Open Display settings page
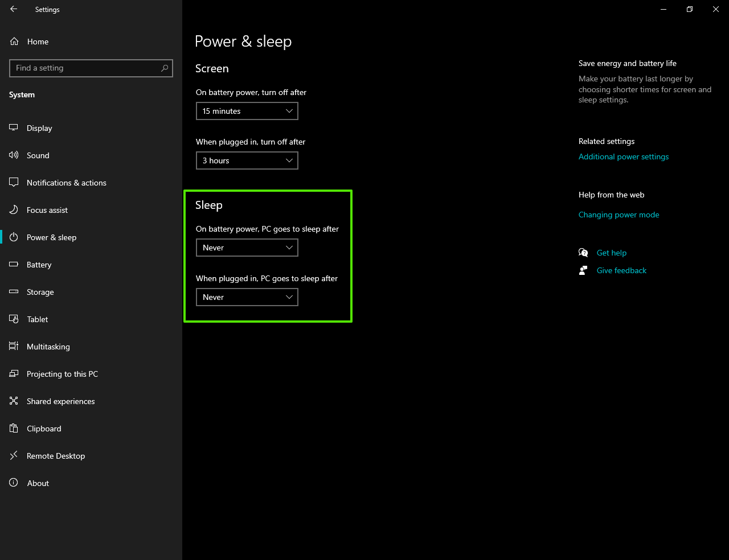Screen dimensions: 729x560 click(x=91, y=128)
